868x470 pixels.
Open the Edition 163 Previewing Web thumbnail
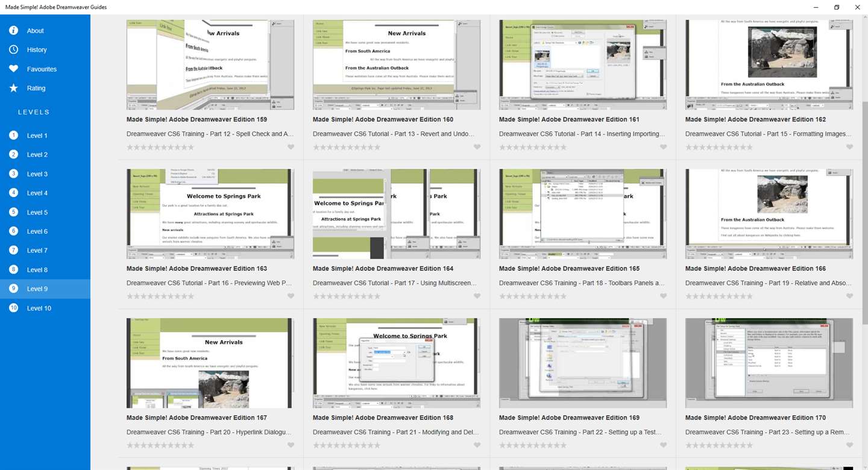(210, 214)
